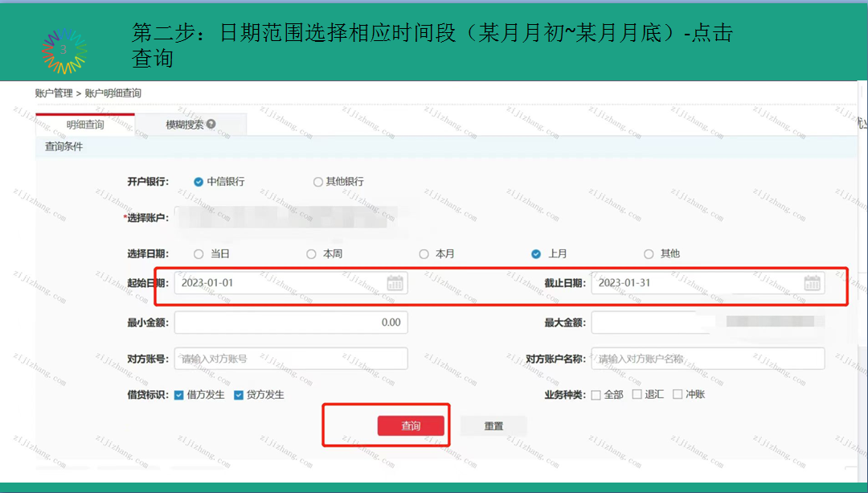The height and width of the screenshot is (493, 868).
Task: Click the 对方账号 input field
Action: tap(291, 359)
